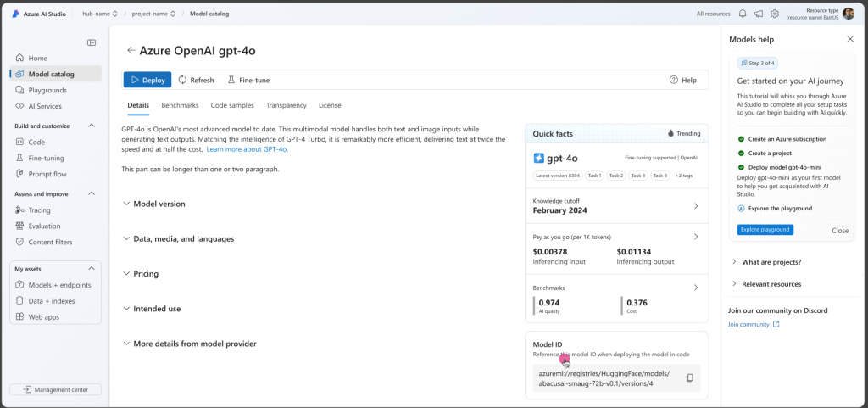868x408 pixels.
Task: Click the Step 3 of 4 badge
Action: (758, 63)
